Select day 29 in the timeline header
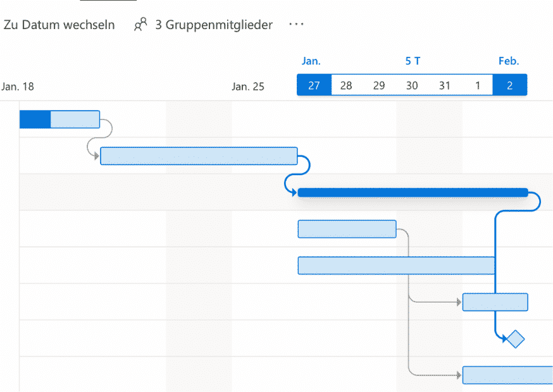Viewport: 553px width, 392px height. click(x=379, y=85)
